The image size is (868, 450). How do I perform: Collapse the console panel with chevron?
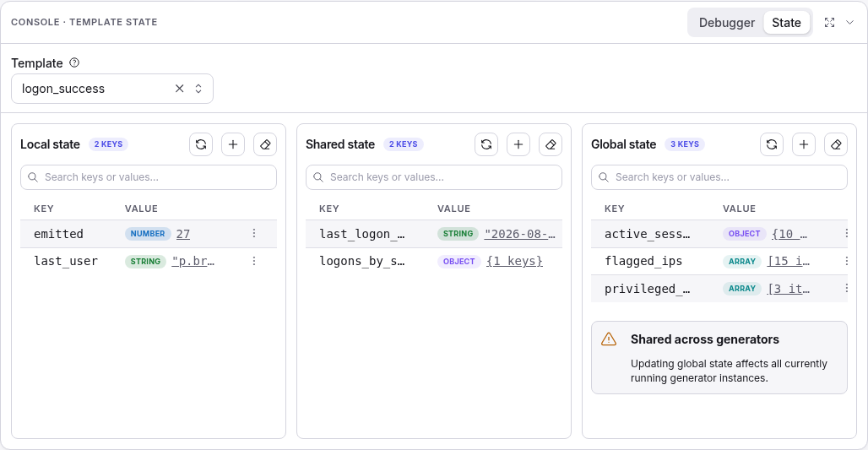tap(849, 23)
